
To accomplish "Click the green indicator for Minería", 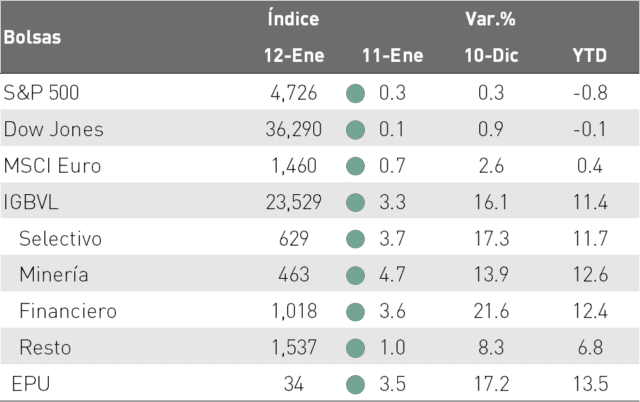I will (x=355, y=275).
